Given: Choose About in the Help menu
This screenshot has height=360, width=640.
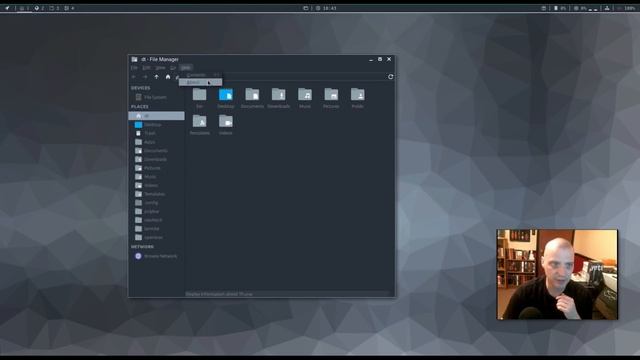Looking at the screenshot, I should [200, 82].
